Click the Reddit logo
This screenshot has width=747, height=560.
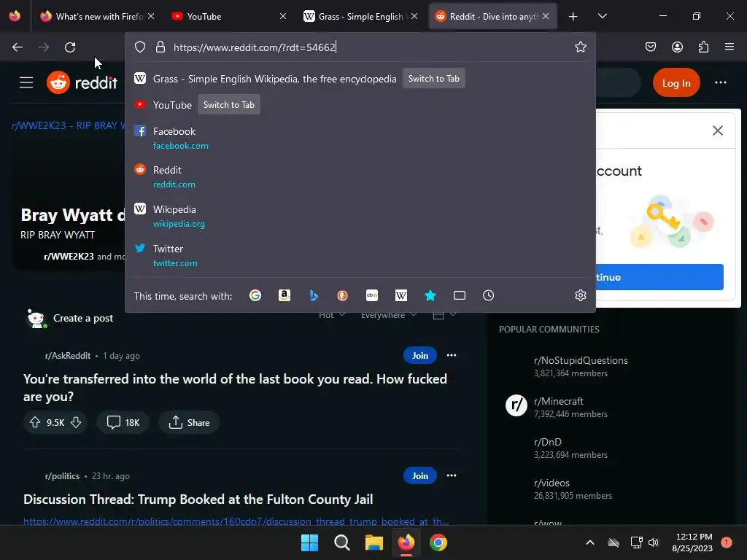82,82
